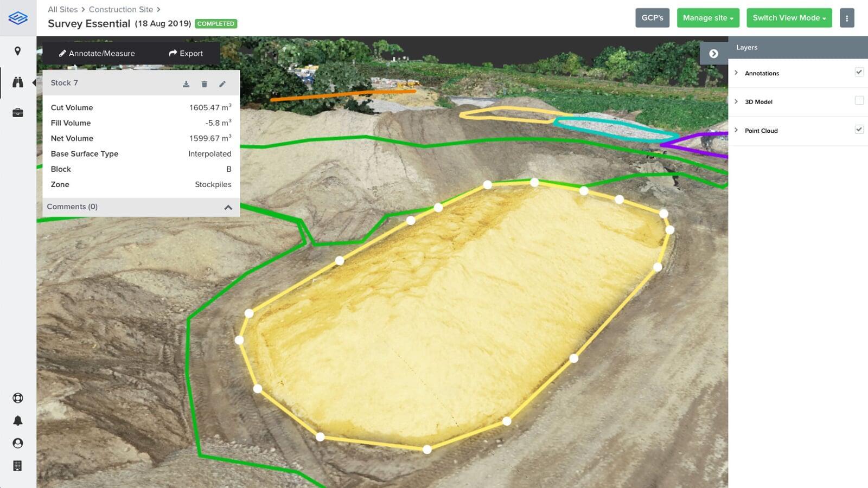Screen dimensions: 868x488
Task: Open the user account profile icon
Action: 18,444
